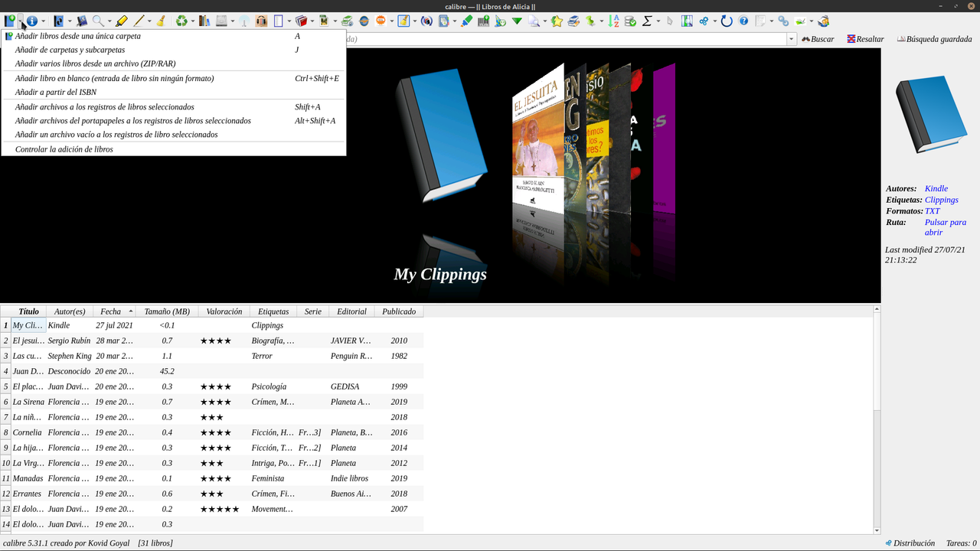Open dropdown arrow beside sigma icon
The width and height of the screenshot is (980, 551).
[x=658, y=21]
